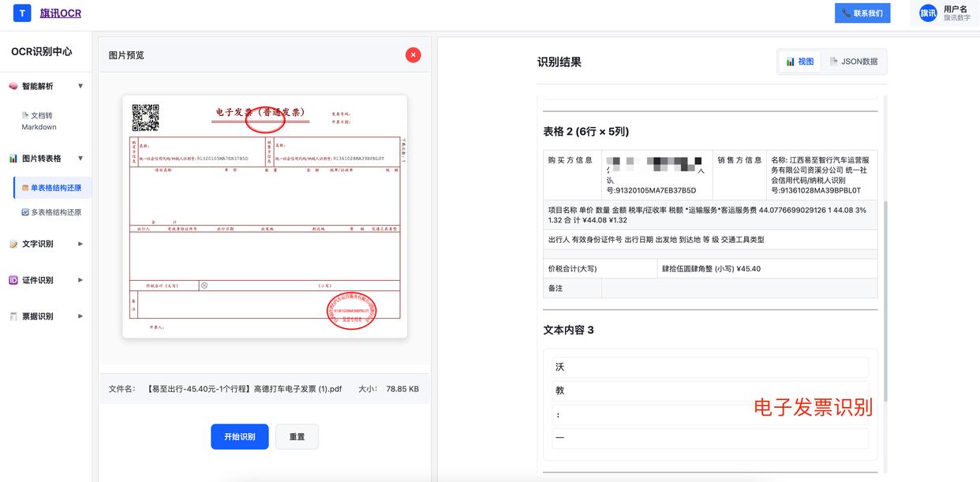Switch to the JSON数据 tab

854,62
